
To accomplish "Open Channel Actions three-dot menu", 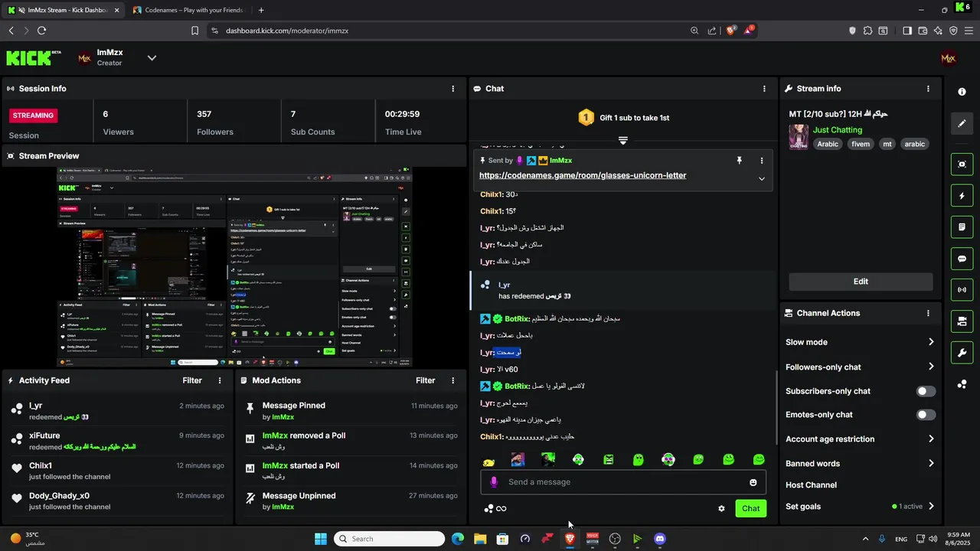I will [928, 313].
